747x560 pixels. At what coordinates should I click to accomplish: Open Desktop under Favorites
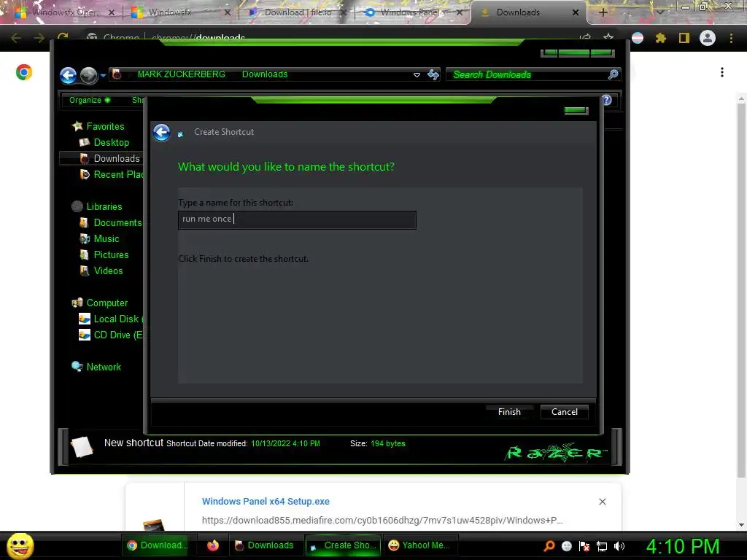point(112,142)
